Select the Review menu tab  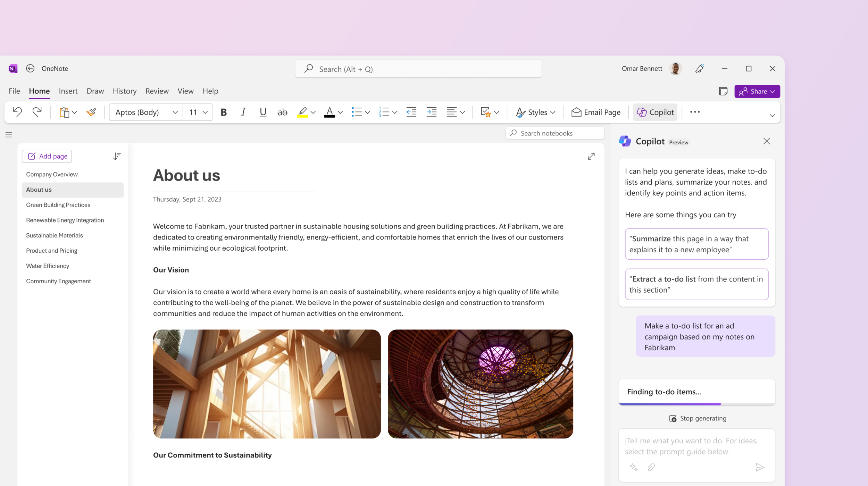point(156,91)
